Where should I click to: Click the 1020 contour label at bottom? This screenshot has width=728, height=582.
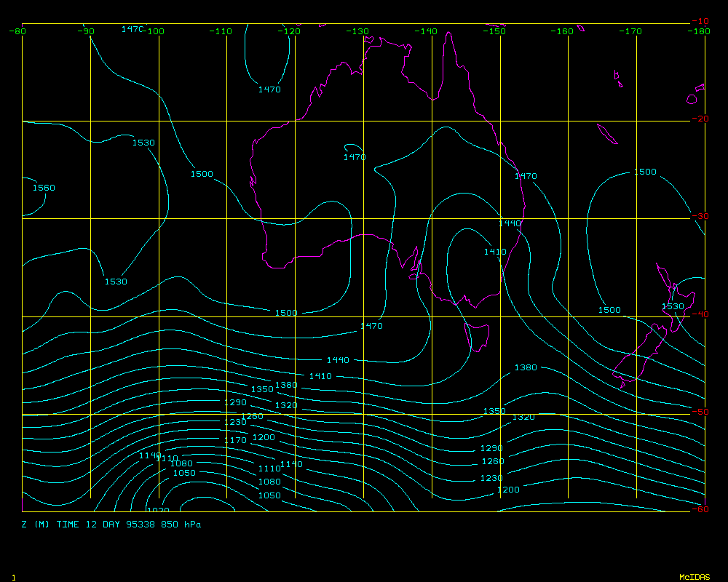(x=157, y=510)
